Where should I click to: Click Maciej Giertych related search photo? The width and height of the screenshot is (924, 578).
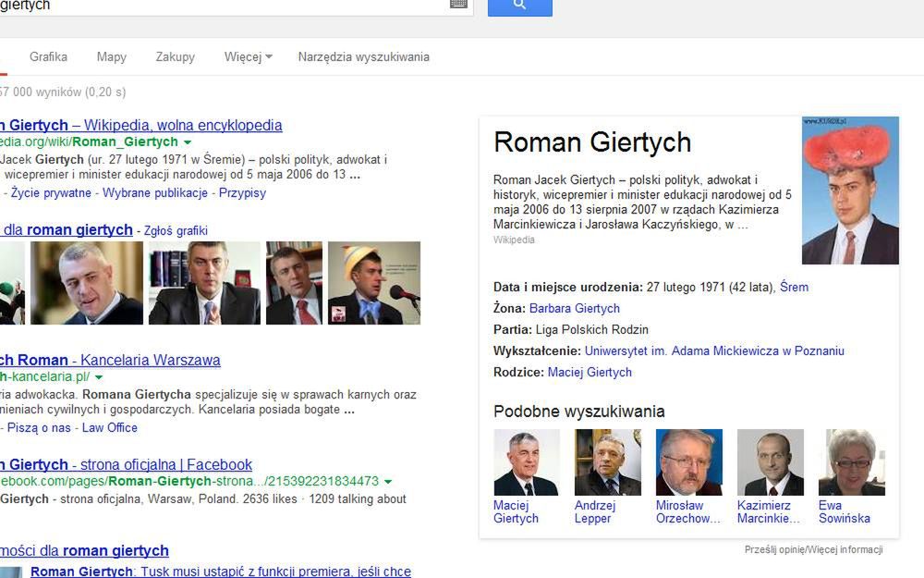click(527, 461)
